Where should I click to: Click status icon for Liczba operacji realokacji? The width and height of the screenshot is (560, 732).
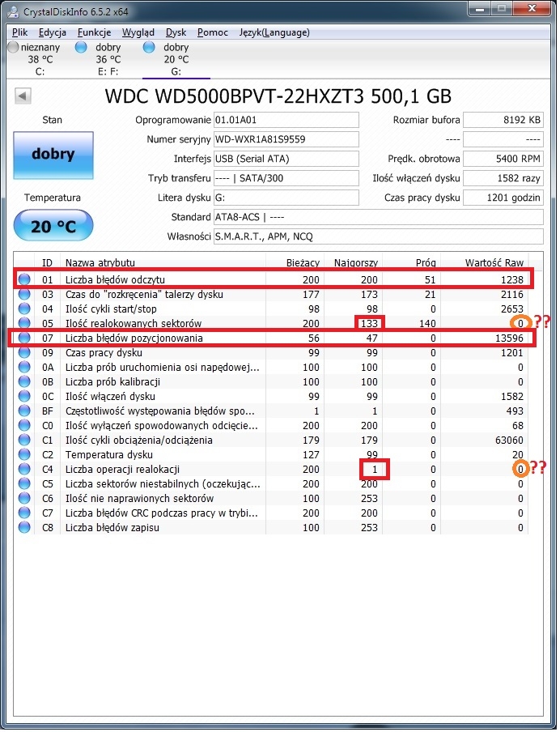click(x=24, y=469)
